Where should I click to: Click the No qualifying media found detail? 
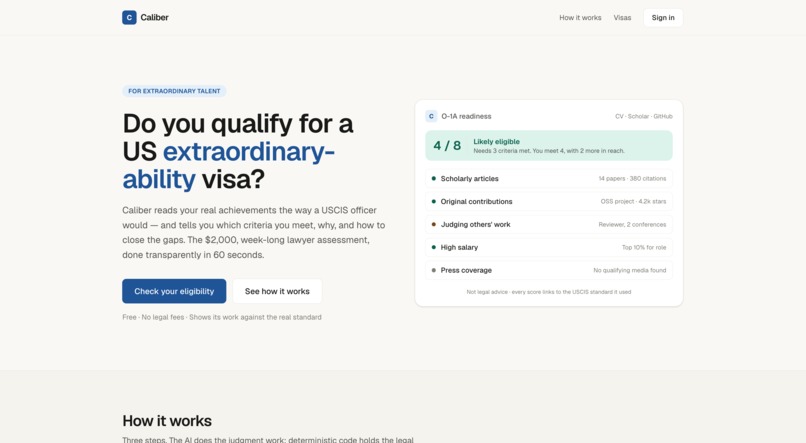click(630, 270)
